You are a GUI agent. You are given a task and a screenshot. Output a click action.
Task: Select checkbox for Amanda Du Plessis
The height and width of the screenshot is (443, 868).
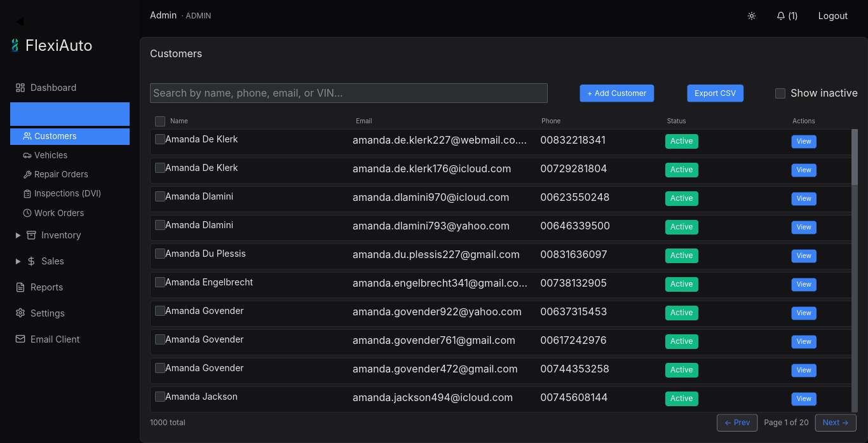point(160,254)
